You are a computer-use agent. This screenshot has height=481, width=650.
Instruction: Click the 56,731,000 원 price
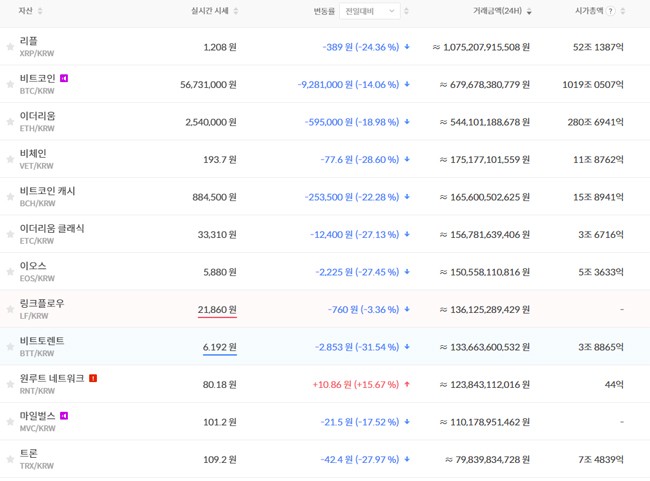click(208, 85)
